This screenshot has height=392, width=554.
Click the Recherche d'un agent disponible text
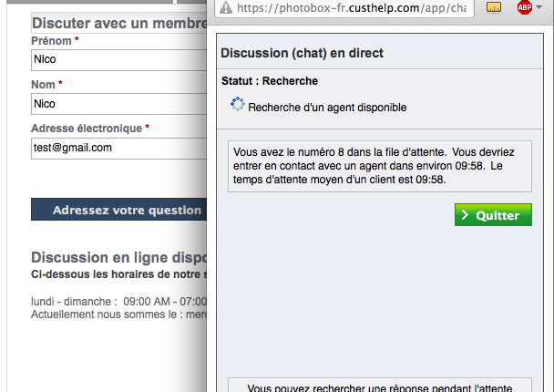[327, 108]
